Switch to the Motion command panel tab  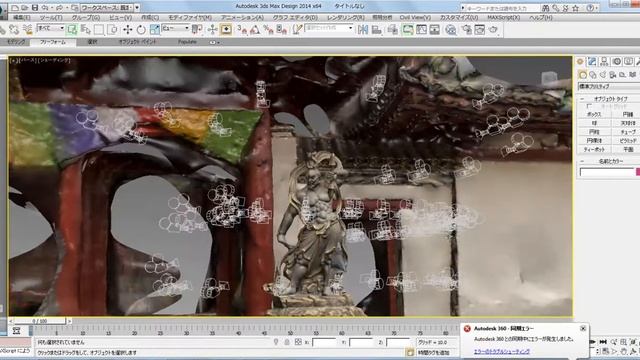point(616,62)
